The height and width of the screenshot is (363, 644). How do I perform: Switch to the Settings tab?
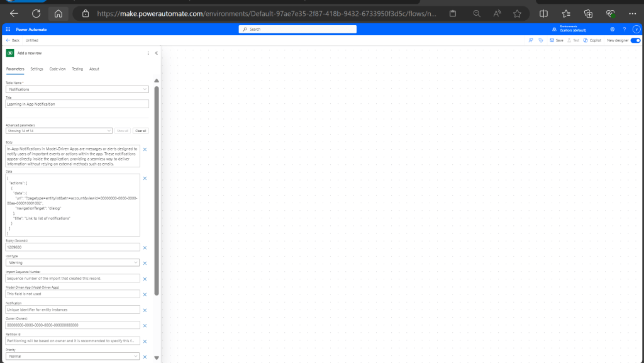[36, 69]
